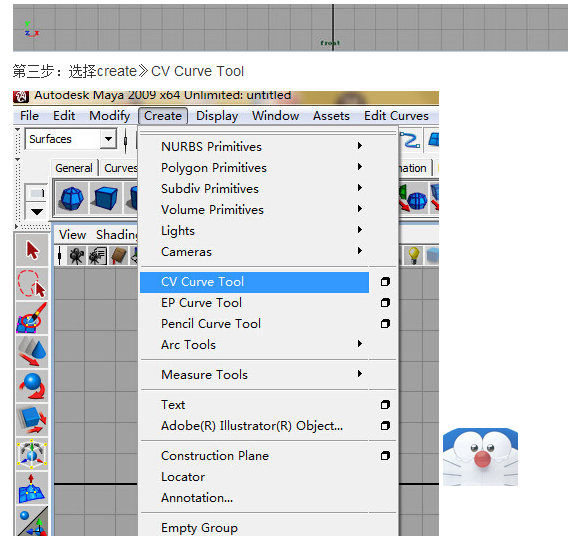Select the Universal Manipulator tool
The width and height of the screenshot is (568, 536).
(x=32, y=453)
